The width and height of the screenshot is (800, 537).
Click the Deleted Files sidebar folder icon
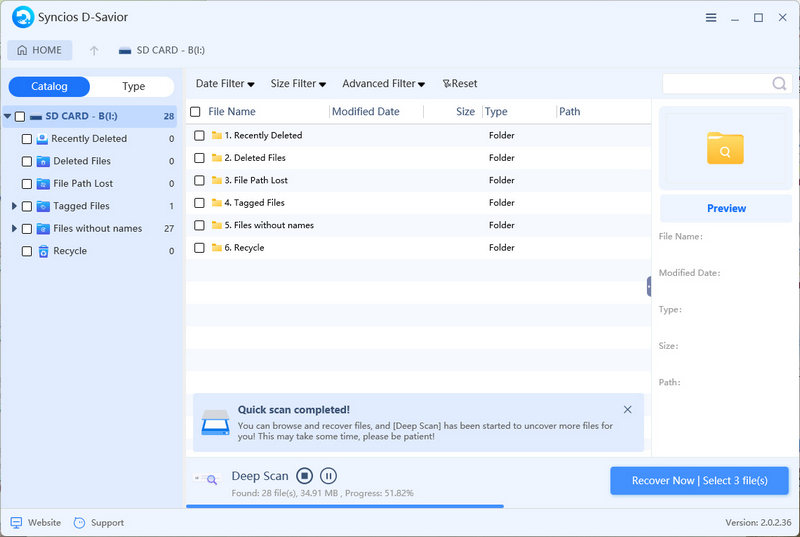pyautogui.click(x=43, y=162)
